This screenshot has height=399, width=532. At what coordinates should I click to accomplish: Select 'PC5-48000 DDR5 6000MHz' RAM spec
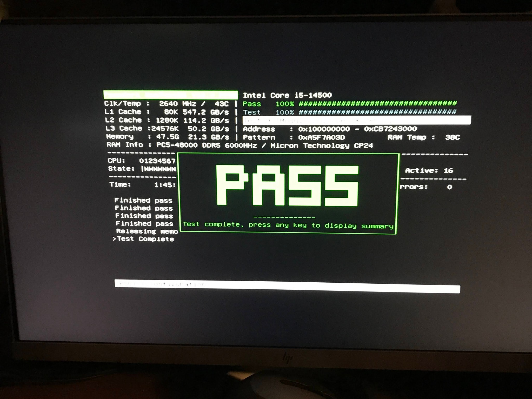[x=207, y=145]
